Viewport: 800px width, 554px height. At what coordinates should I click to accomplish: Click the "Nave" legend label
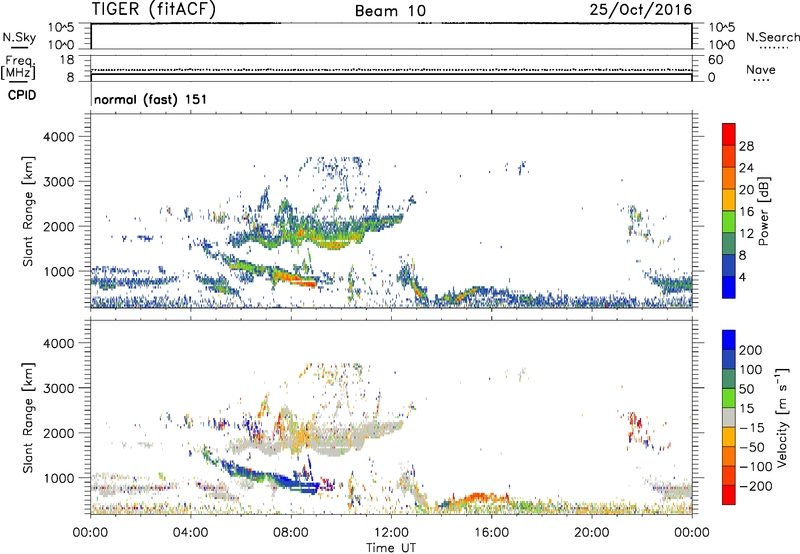coord(761,69)
